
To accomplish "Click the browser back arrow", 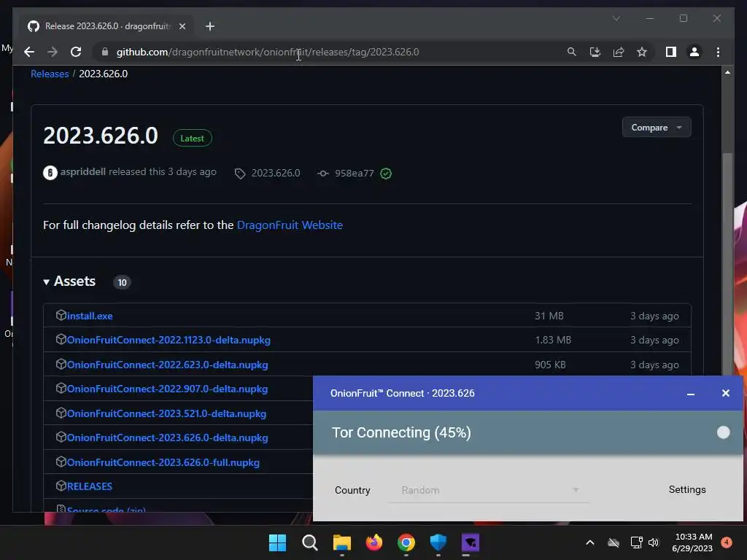I will 29,52.
